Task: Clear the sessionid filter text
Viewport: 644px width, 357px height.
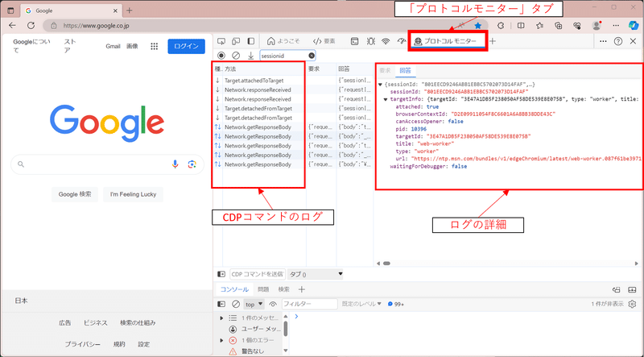Action: click(x=312, y=56)
